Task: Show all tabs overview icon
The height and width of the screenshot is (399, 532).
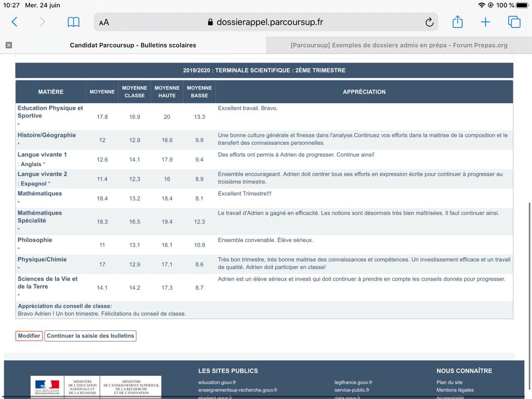Action: point(514,22)
